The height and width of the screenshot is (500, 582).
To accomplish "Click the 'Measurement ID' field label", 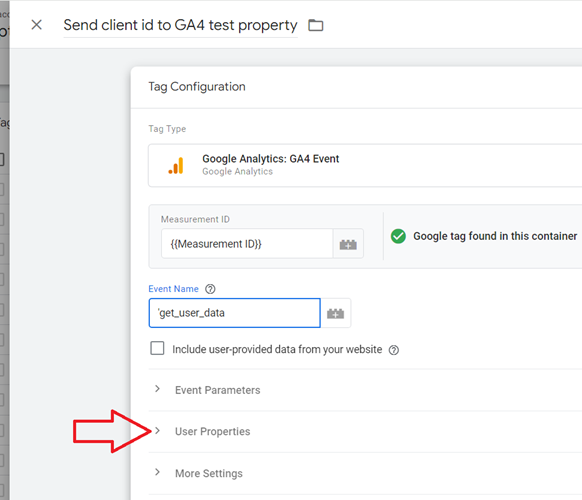I will click(195, 219).
